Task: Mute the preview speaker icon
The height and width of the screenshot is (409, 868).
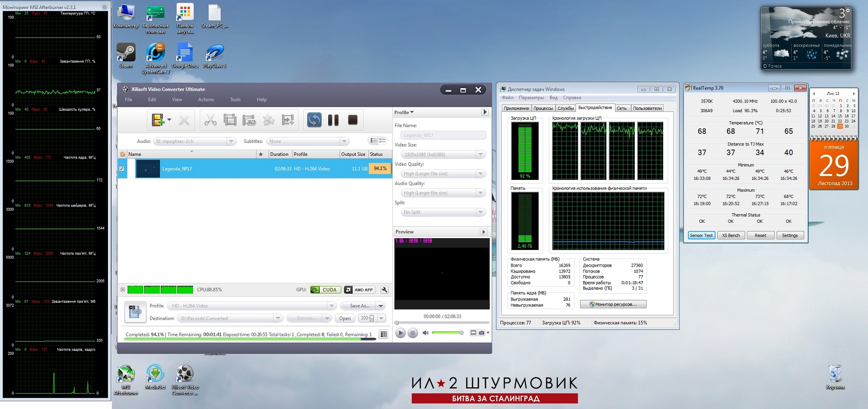Action: tap(425, 333)
